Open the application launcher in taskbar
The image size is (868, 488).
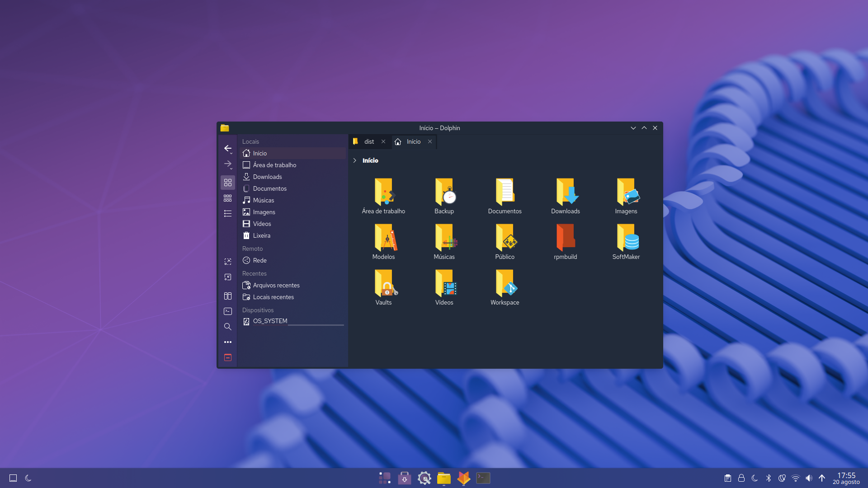(385, 478)
